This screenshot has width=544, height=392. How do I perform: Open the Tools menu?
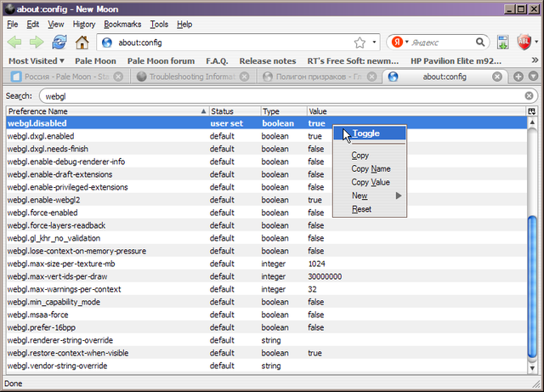[x=159, y=25]
